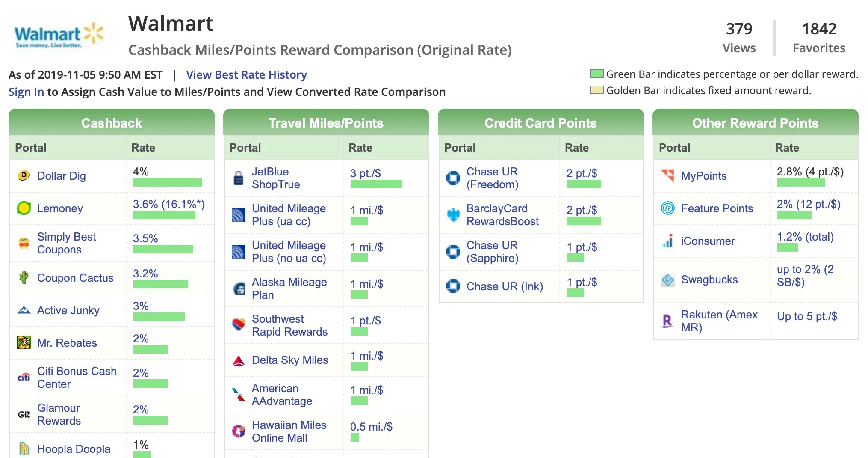This screenshot has height=458, width=868.
Task: Select the Active Junky portal name
Action: [68, 310]
